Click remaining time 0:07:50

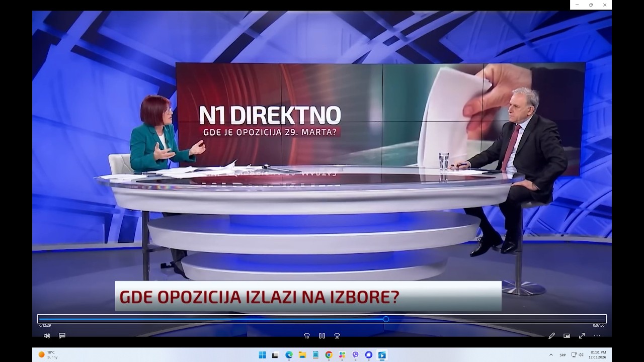(598, 325)
